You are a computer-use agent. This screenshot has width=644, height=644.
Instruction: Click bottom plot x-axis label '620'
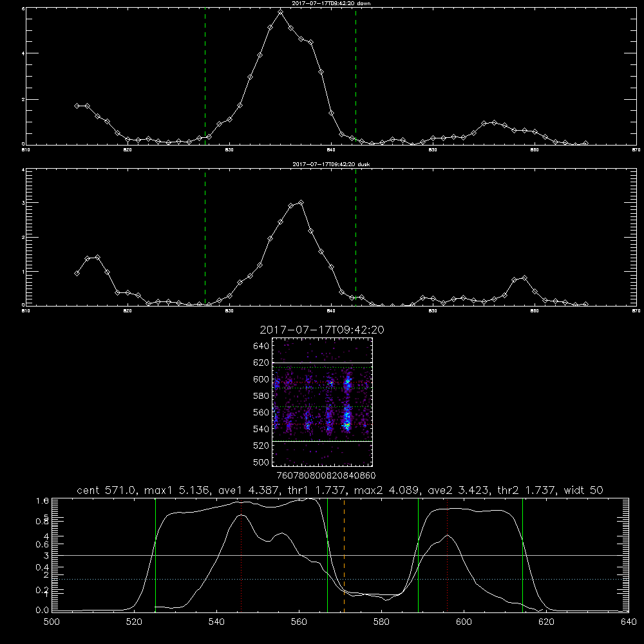(x=546, y=622)
